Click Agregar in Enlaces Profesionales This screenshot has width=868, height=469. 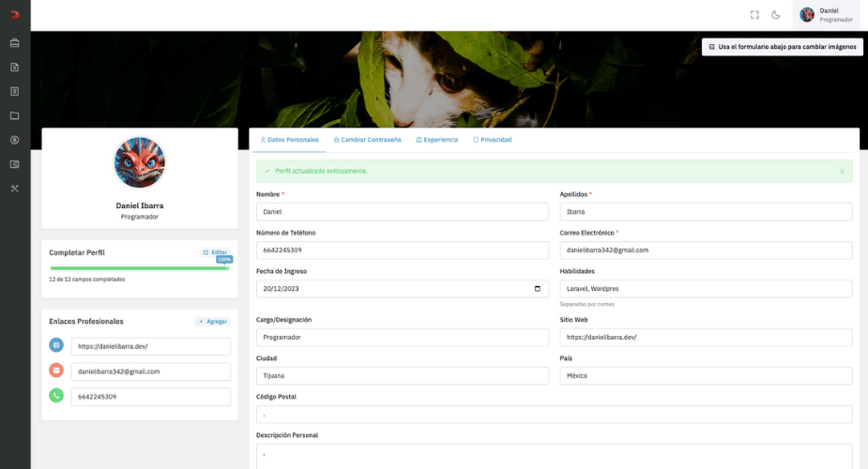click(x=212, y=322)
